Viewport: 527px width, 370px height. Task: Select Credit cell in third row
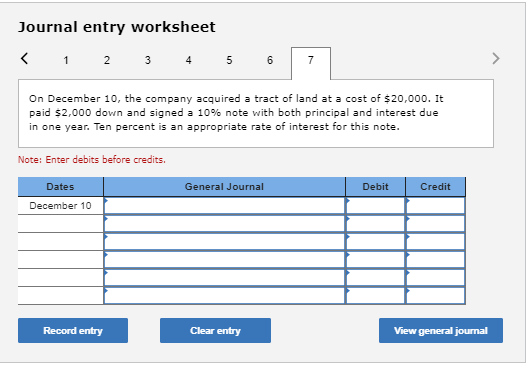436,242
